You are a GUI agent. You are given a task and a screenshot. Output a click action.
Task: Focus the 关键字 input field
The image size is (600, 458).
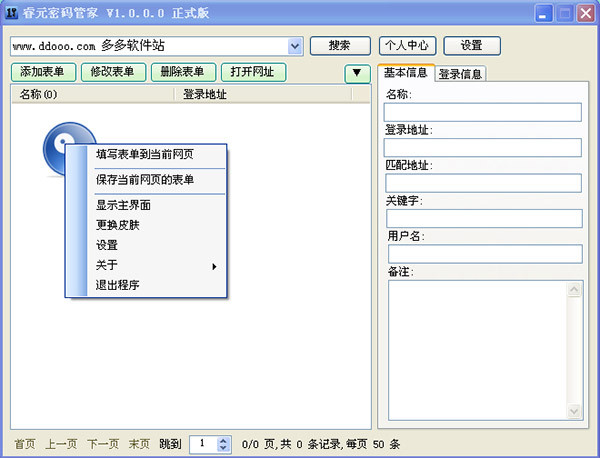tap(484, 218)
